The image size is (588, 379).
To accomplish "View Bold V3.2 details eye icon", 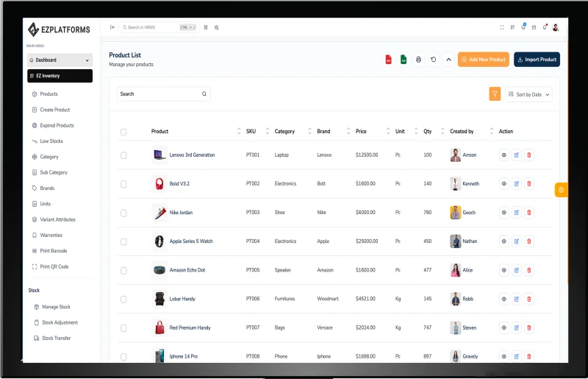I will pos(504,184).
